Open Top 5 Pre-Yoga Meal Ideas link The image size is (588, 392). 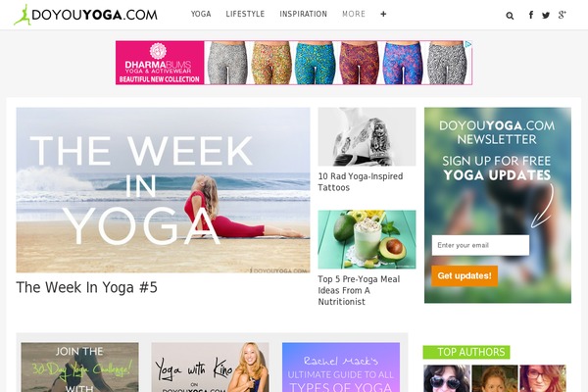359,290
